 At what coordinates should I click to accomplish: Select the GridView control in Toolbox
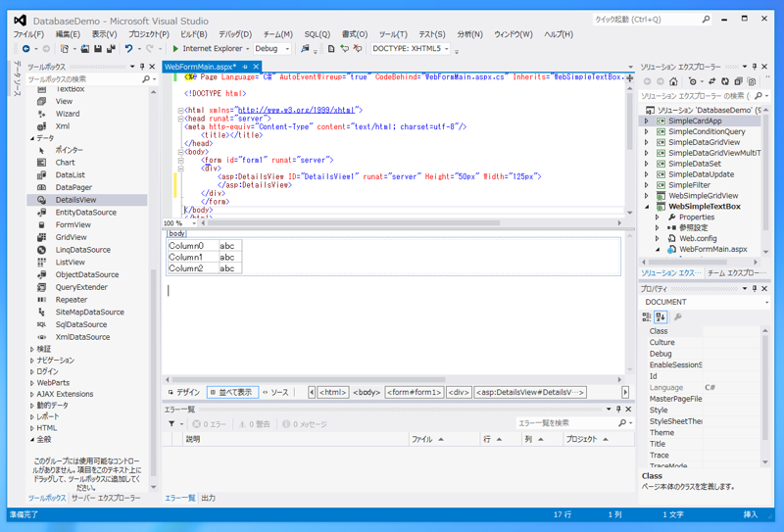[x=87, y=237]
